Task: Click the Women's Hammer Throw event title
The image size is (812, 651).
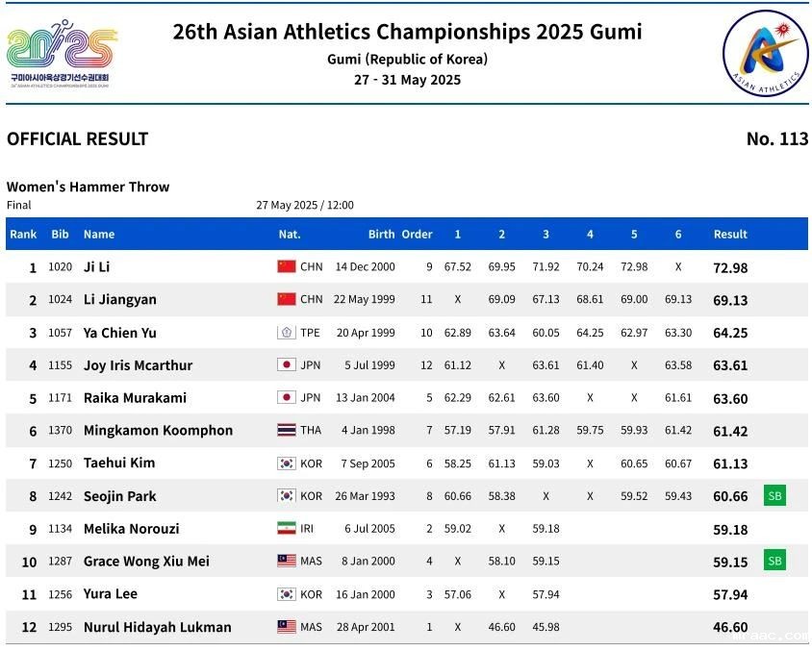Action: (88, 187)
